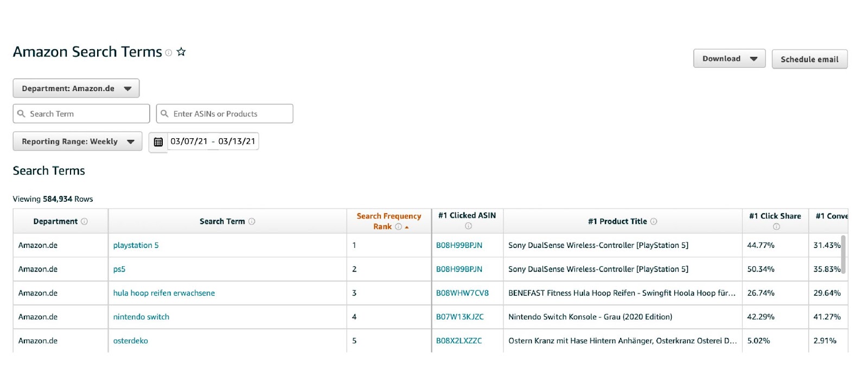
Task: Click Sony DualSense title in ps5 row
Action: click(x=598, y=269)
